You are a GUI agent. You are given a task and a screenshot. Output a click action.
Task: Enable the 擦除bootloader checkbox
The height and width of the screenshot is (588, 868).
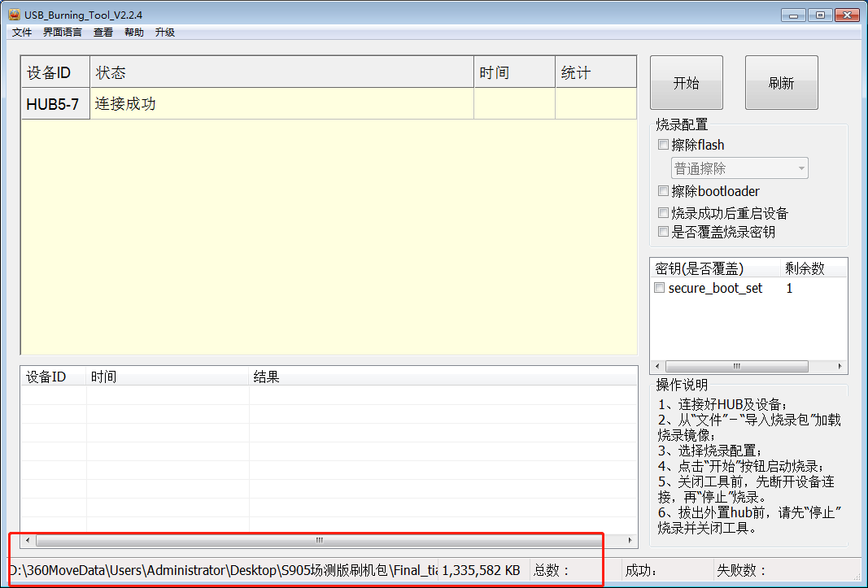pyautogui.click(x=664, y=192)
